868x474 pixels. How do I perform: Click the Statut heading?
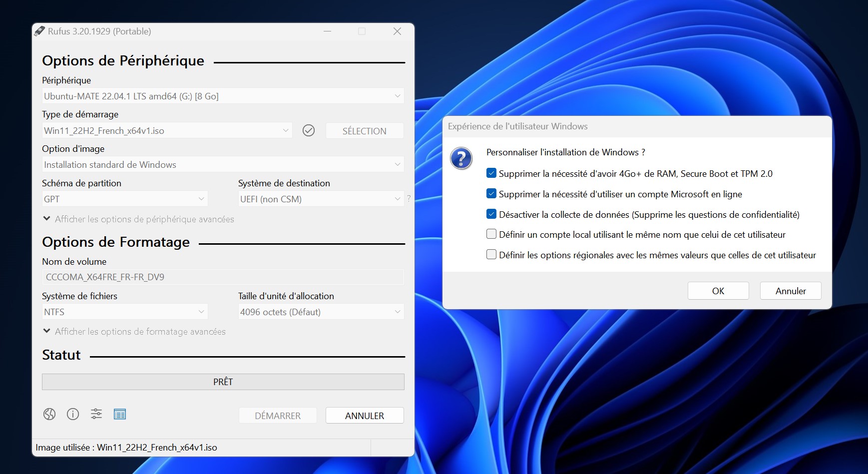(61, 355)
